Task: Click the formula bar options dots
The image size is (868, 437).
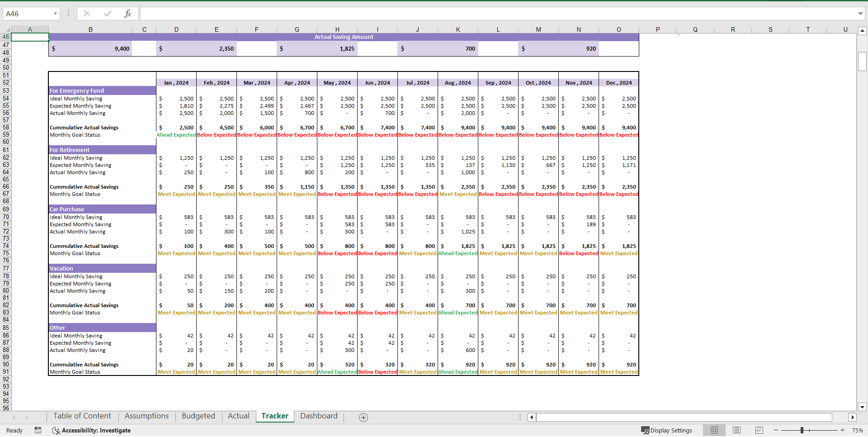Action: click(68, 14)
